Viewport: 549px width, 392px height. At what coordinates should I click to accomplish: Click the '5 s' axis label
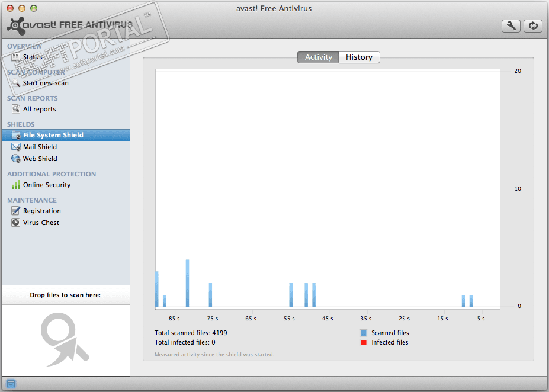click(481, 319)
